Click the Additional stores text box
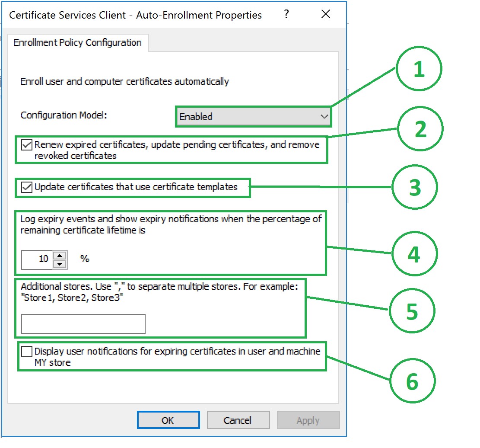Screen dimensions: 480x448 point(83,324)
